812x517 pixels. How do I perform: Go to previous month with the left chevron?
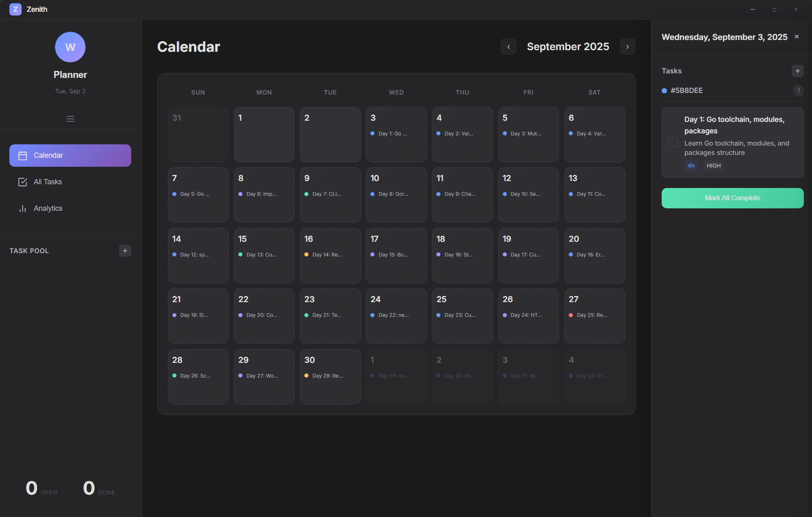pos(508,46)
